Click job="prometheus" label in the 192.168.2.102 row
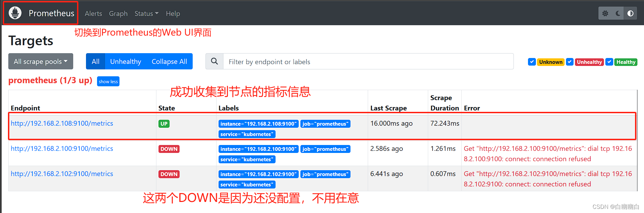 pyautogui.click(x=325, y=174)
